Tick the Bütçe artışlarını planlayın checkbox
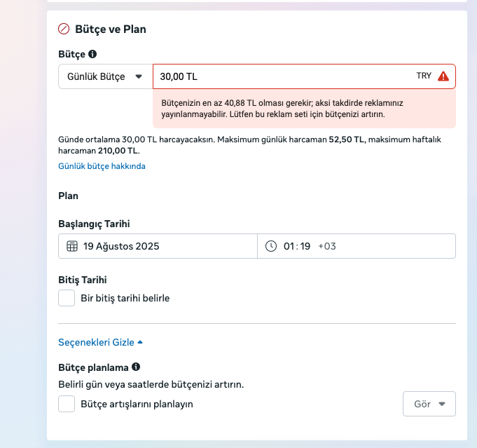 67,404
